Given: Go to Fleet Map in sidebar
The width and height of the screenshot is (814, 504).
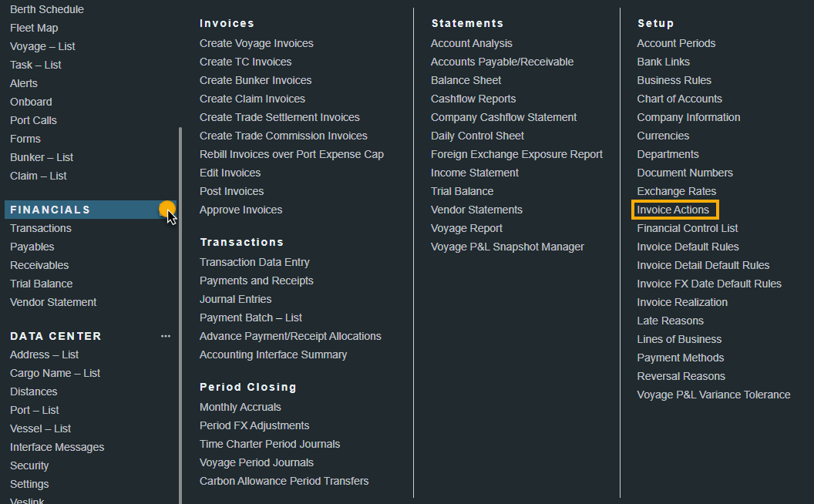Looking at the screenshot, I should [34, 28].
